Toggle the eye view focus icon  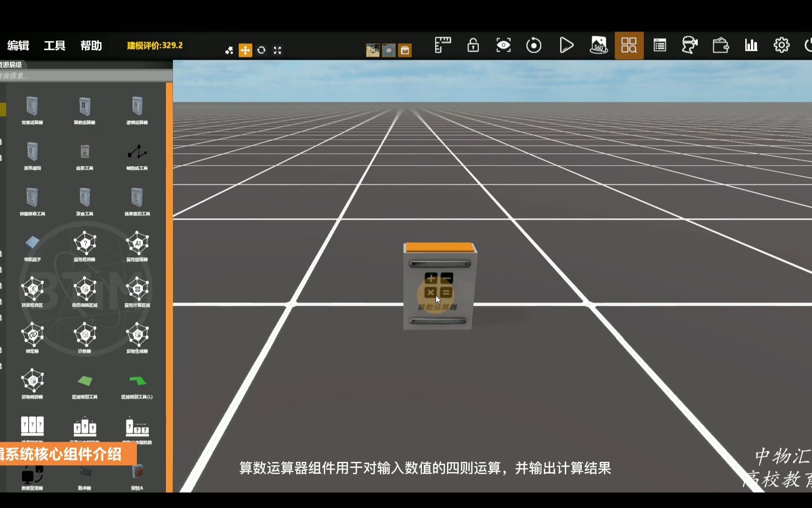(503, 46)
